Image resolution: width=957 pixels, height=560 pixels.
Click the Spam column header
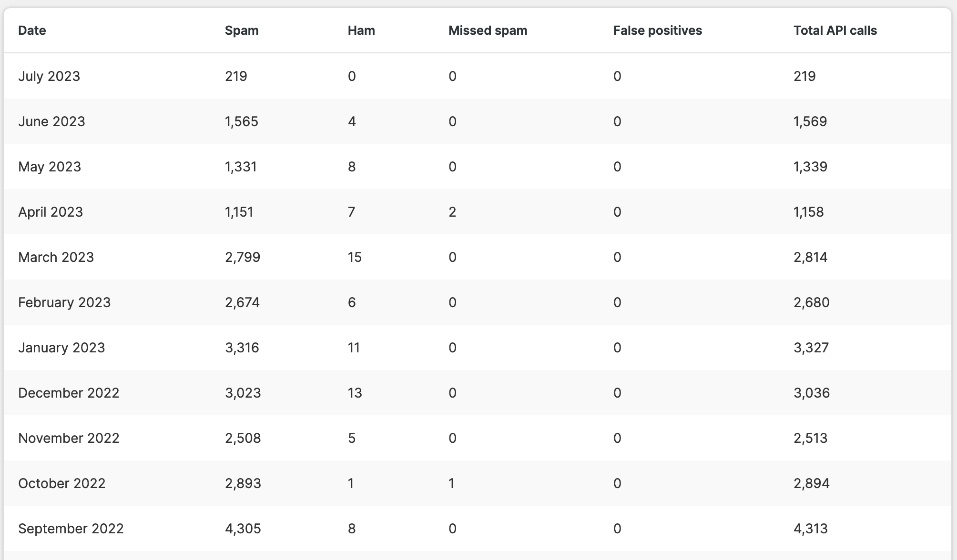pos(242,30)
